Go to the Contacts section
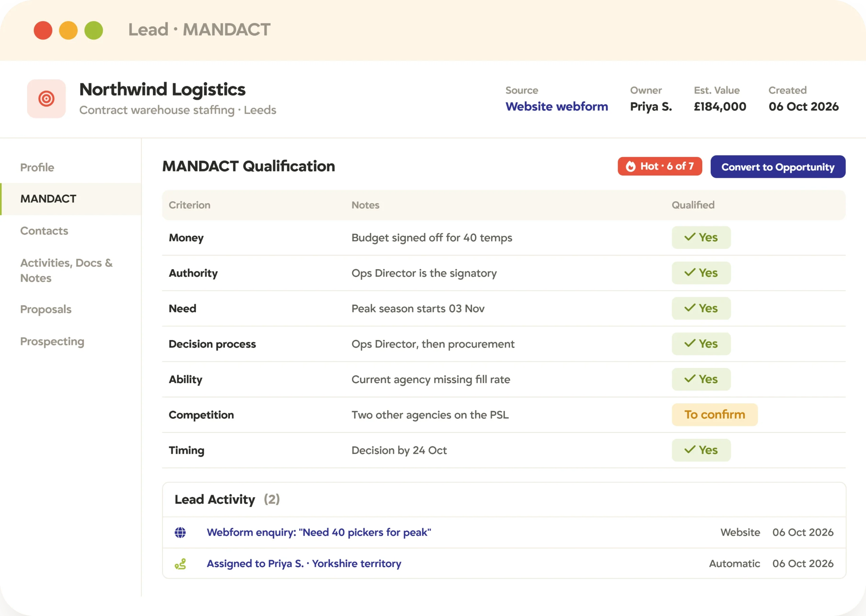 pos(44,231)
